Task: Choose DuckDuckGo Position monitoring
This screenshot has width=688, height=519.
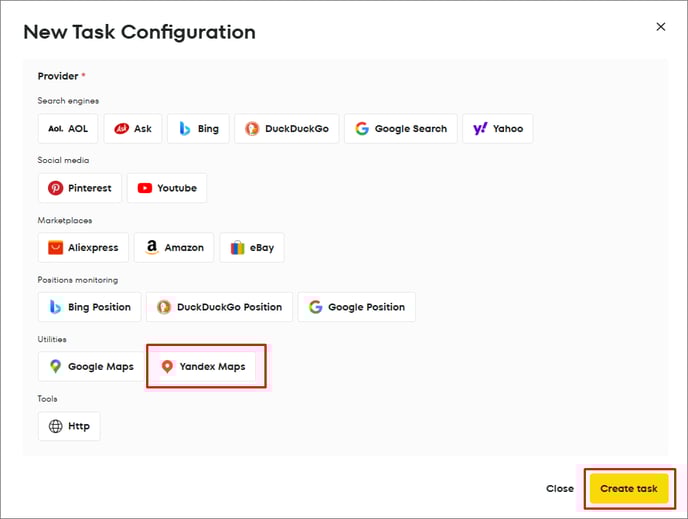Action: coord(219,307)
